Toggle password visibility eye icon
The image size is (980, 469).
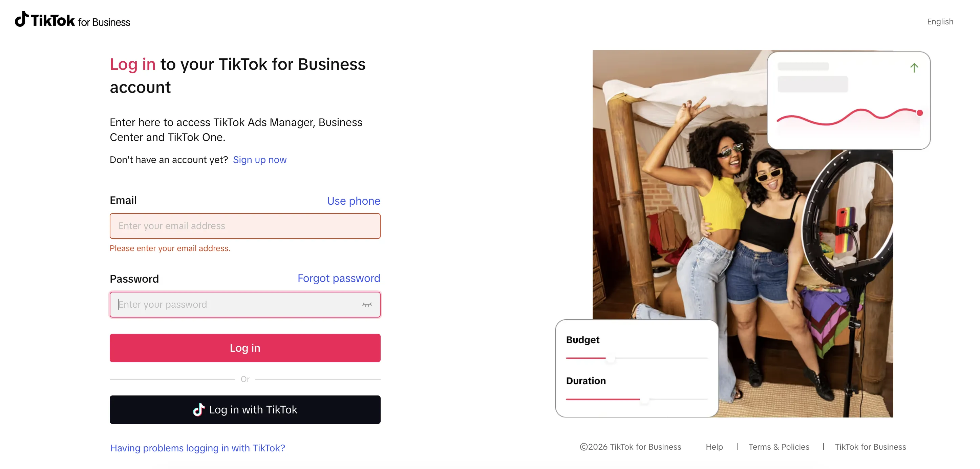pos(367,305)
